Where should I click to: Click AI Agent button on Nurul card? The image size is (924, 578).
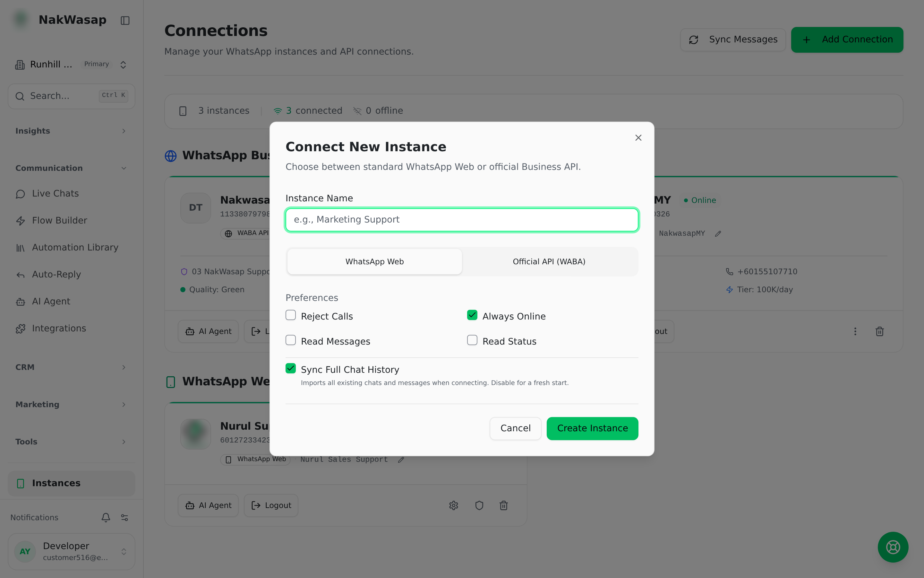(208, 505)
